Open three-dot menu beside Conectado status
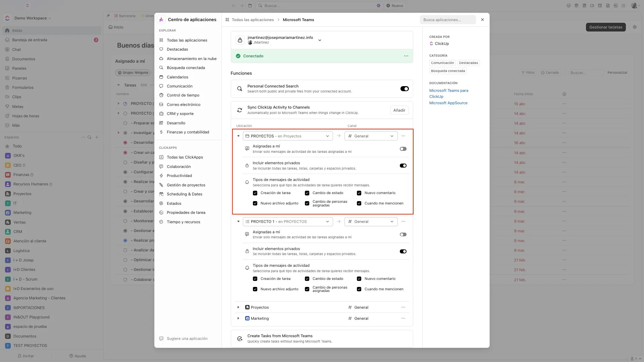Screen dimensions: 644x362 (x=406, y=56)
